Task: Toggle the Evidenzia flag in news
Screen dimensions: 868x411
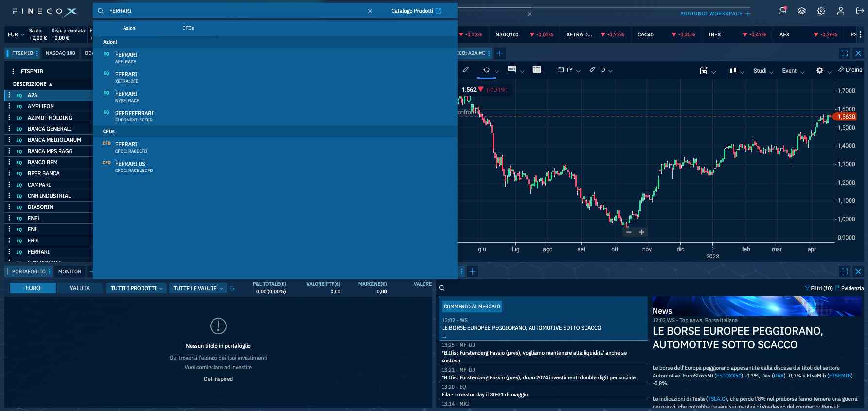Action: tap(849, 288)
